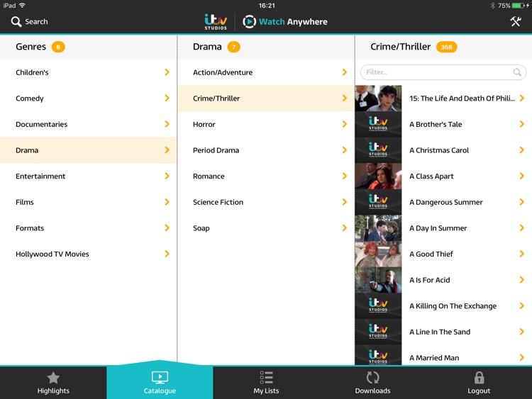The height and width of the screenshot is (399, 532).
Task: Tap the A Killing On The Exchange ITV thumbnail
Action: [378, 305]
